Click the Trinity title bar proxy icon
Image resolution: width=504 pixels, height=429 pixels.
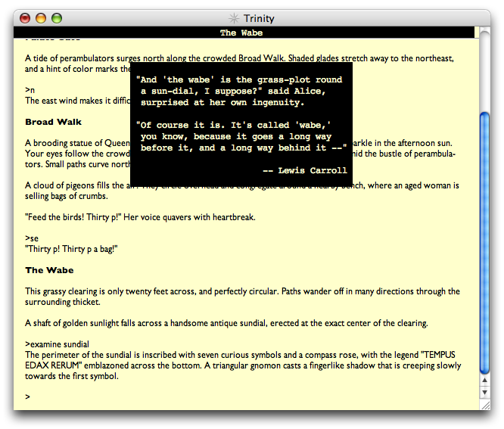(235, 18)
